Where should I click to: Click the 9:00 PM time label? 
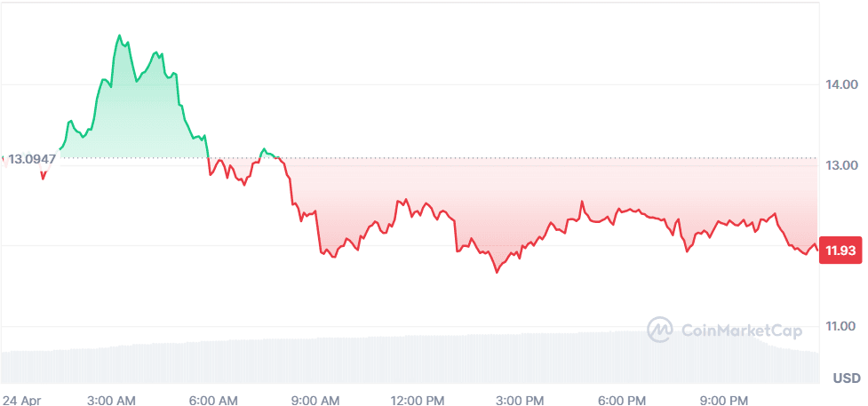[x=725, y=398]
